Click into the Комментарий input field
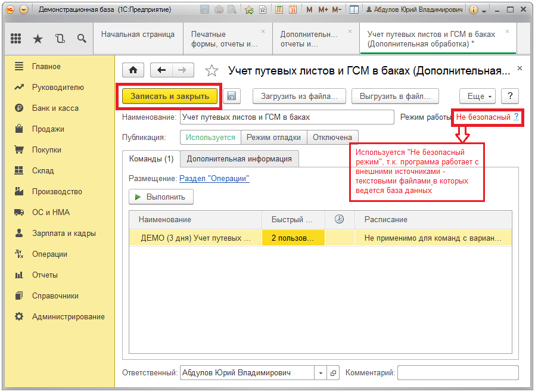 [458, 373]
